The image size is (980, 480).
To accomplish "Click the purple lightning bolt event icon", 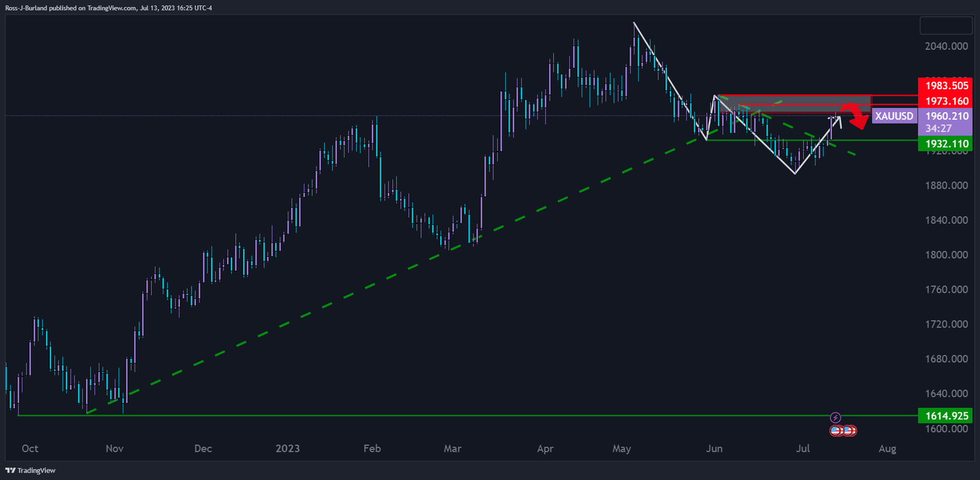I will point(836,418).
